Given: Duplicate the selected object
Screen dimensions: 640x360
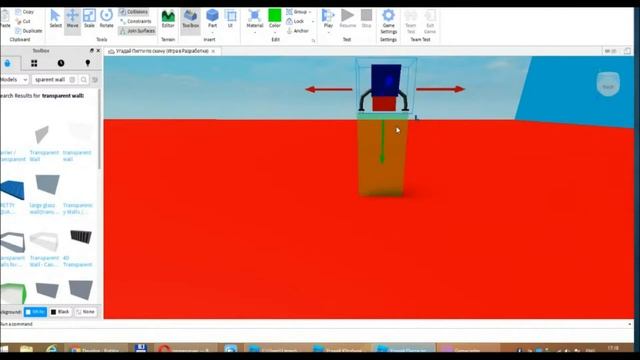Looking at the screenshot, I should (29, 31).
